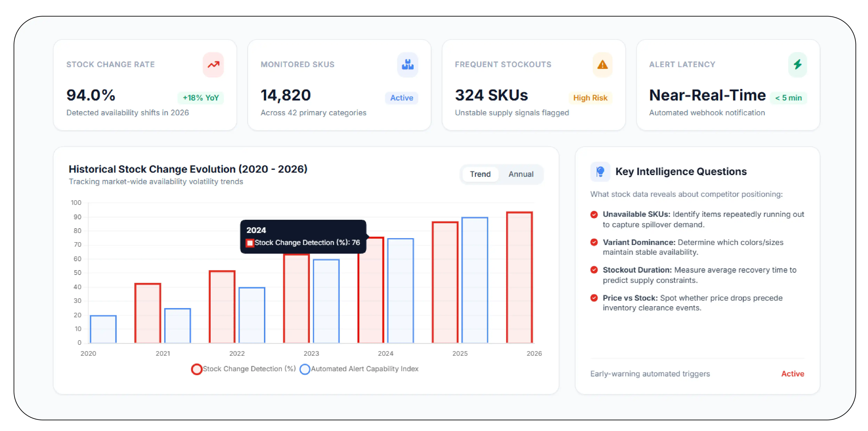This screenshot has height=431, width=868.
Task: Select the blue 2020 Alert Capability bar
Action: [103, 329]
